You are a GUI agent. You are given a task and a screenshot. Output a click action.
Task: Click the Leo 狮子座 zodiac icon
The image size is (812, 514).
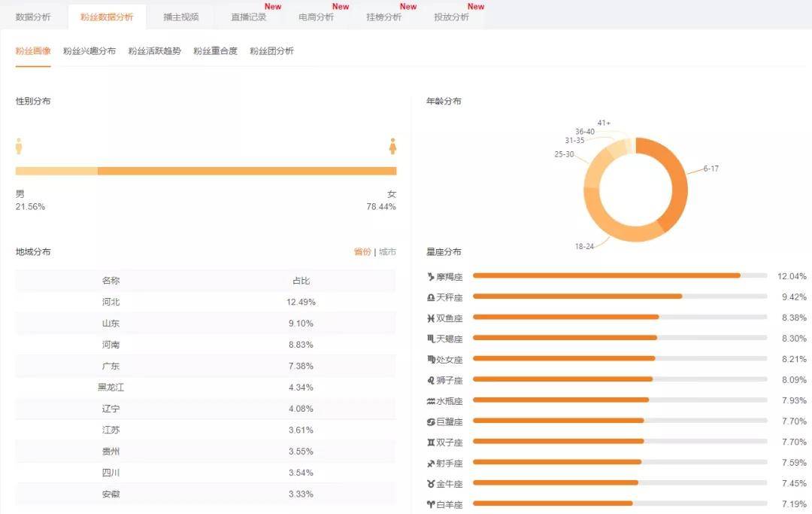[431, 381]
